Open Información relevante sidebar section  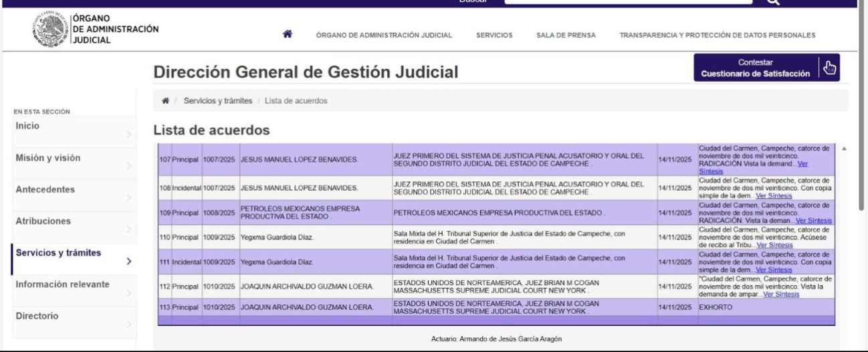[x=74, y=290]
